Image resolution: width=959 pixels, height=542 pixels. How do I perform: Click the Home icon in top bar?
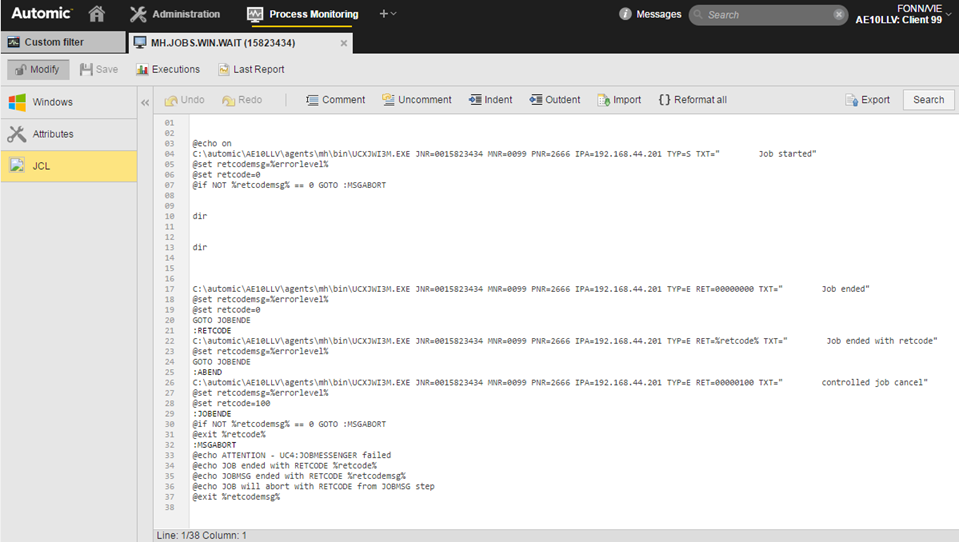tap(97, 14)
